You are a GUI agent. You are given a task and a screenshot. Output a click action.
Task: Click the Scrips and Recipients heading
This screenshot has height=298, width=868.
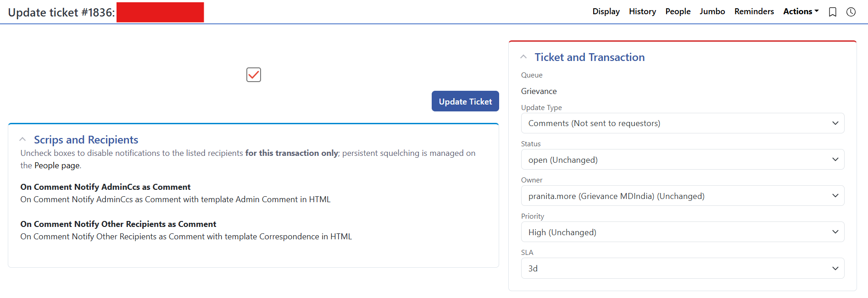click(x=86, y=140)
